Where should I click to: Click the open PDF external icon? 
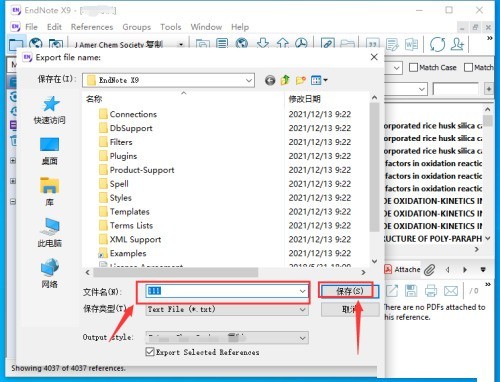coord(392,291)
